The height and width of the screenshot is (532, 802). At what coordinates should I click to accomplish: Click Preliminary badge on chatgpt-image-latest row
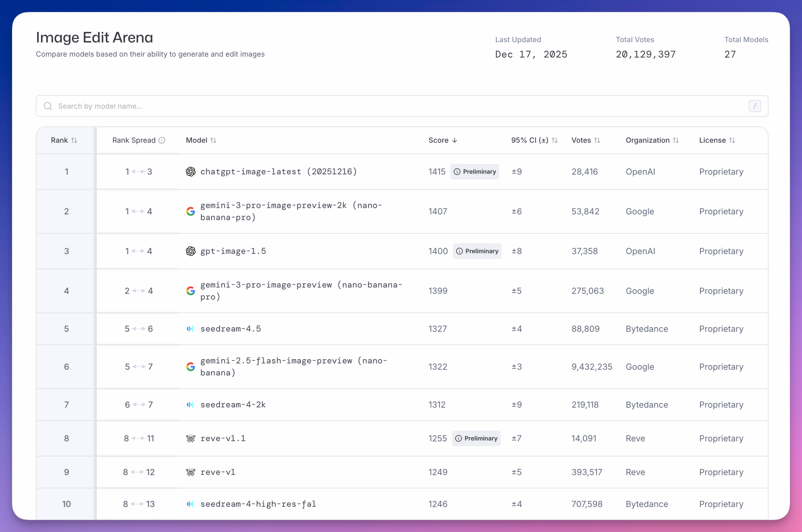click(x=475, y=172)
